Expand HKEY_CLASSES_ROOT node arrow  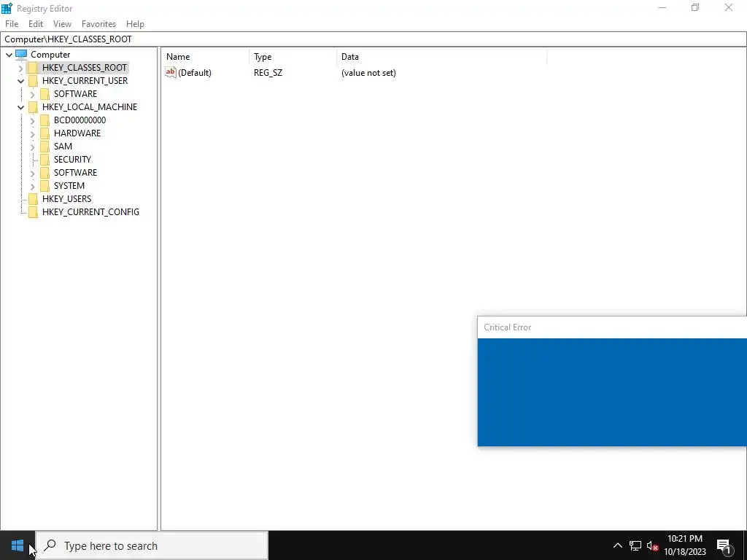pos(20,68)
